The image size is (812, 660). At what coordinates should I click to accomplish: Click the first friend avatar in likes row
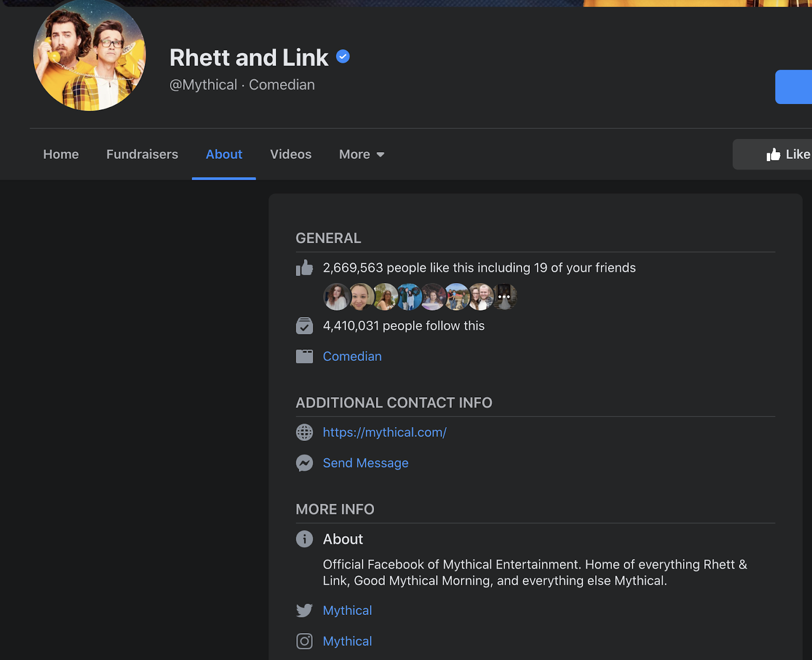336,297
